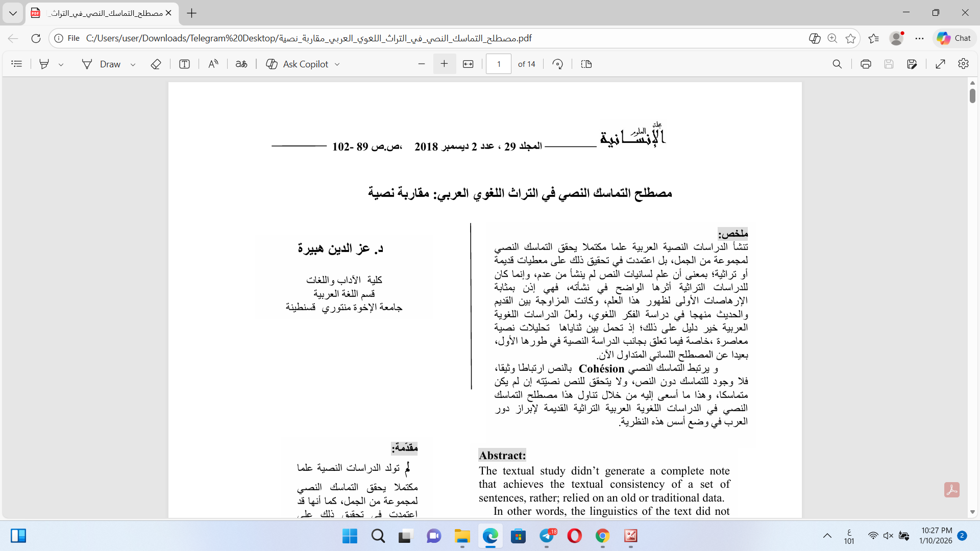Viewport: 980px width, 551px height.
Task: Open Windows Start menu
Action: click(x=350, y=536)
